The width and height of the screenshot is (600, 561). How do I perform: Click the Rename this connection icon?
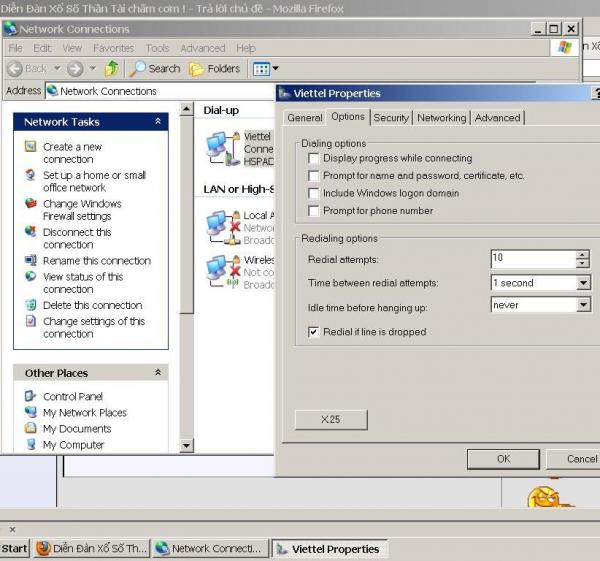[x=31, y=260]
